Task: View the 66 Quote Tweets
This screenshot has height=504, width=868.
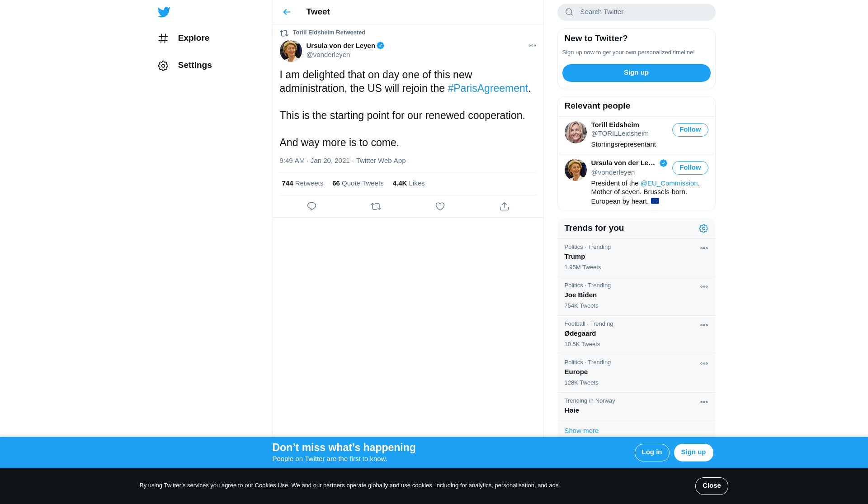Action: click(x=358, y=183)
